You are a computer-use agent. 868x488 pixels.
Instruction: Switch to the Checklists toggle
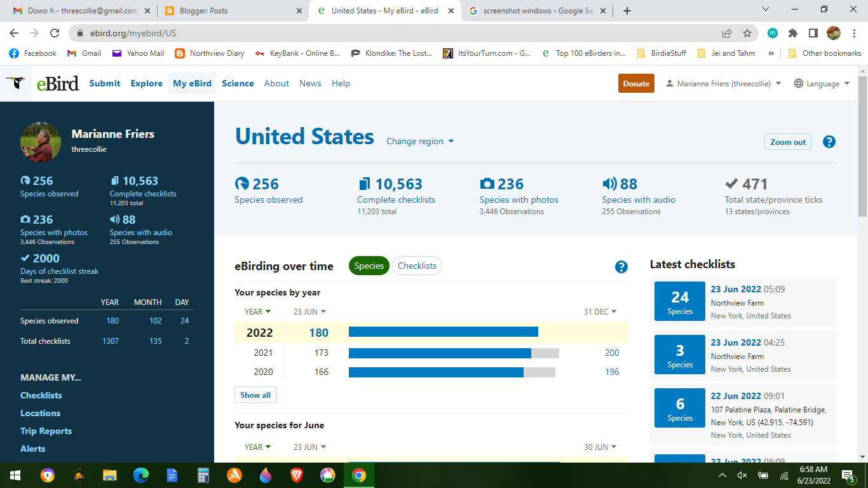pyautogui.click(x=417, y=266)
